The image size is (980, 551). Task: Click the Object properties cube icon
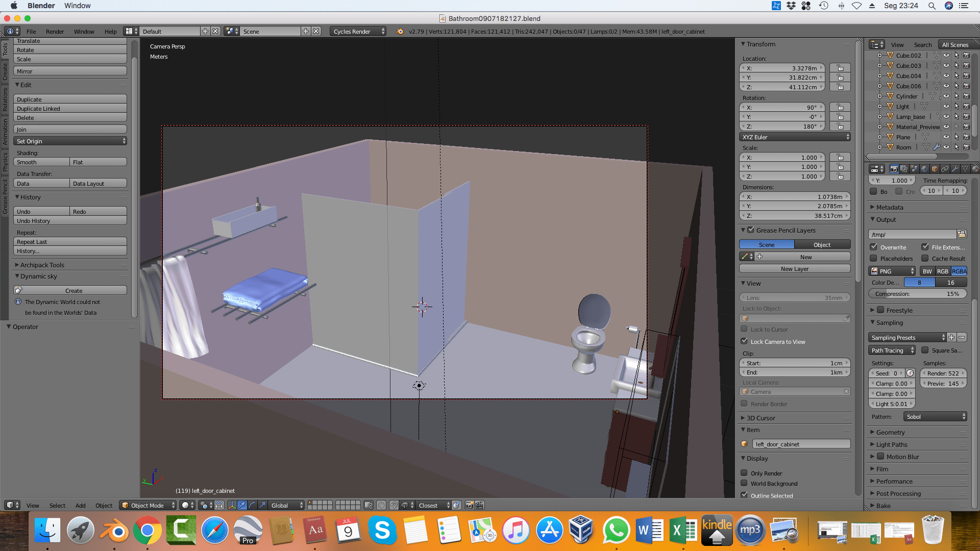pos(935,169)
